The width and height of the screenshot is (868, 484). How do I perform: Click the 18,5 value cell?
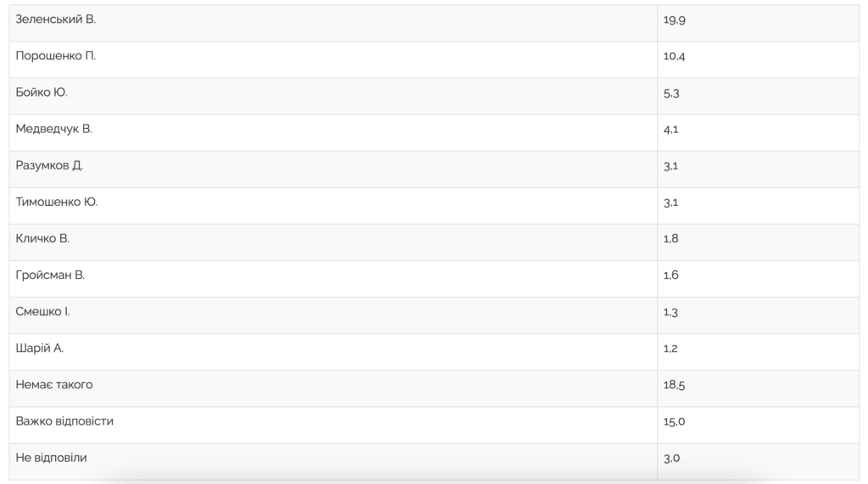pyautogui.click(x=758, y=389)
